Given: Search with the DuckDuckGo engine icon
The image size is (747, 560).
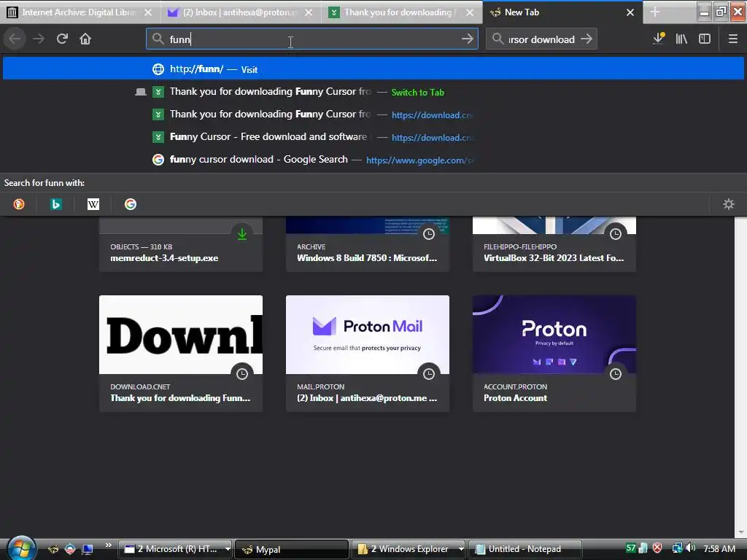Looking at the screenshot, I should pyautogui.click(x=19, y=204).
